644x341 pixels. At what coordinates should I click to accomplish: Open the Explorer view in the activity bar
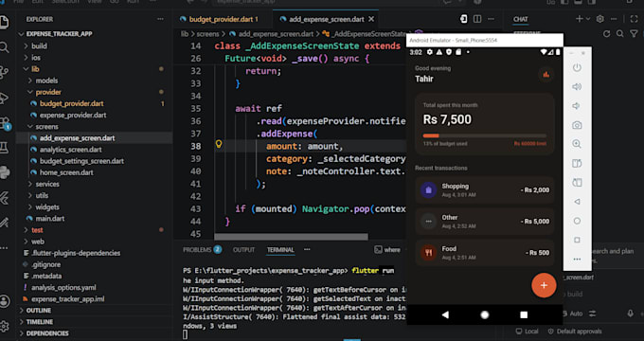point(4,22)
